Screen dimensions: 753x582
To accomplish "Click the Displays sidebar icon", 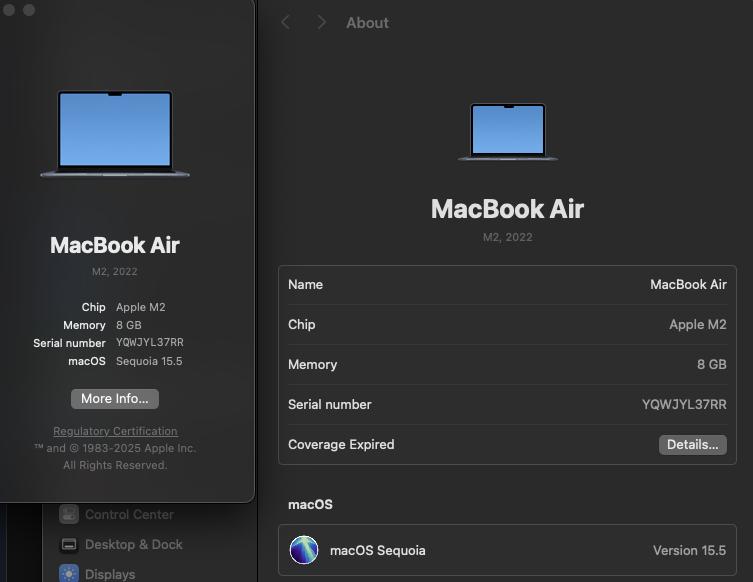I will (x=69, y=574).
